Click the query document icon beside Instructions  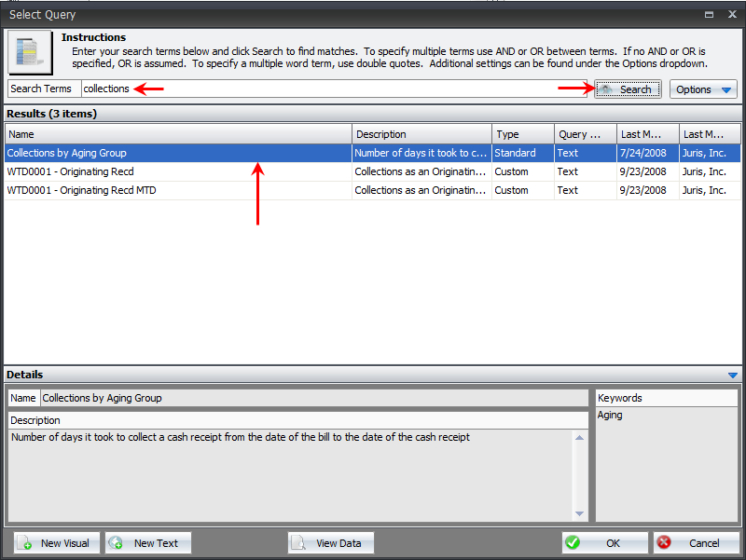click(x=30, y=53)
